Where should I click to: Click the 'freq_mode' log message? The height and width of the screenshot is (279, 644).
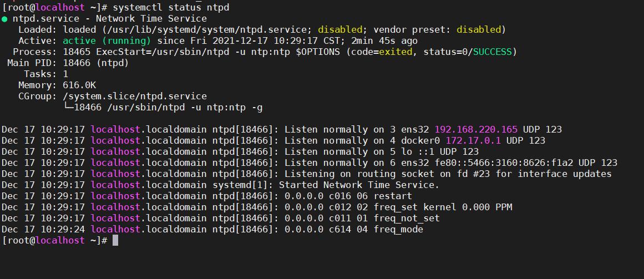pos(398,229)
